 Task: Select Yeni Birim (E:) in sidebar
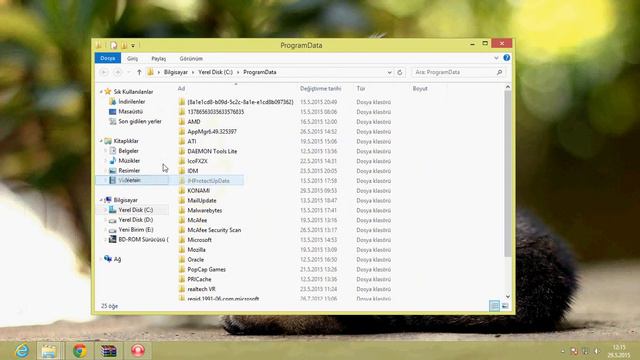[136, 229]
